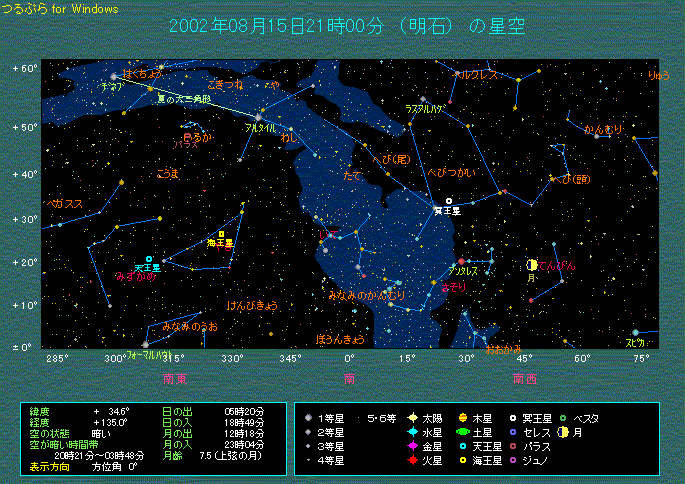Click the ヘルクレス constellation label

[x=471, y=74]
